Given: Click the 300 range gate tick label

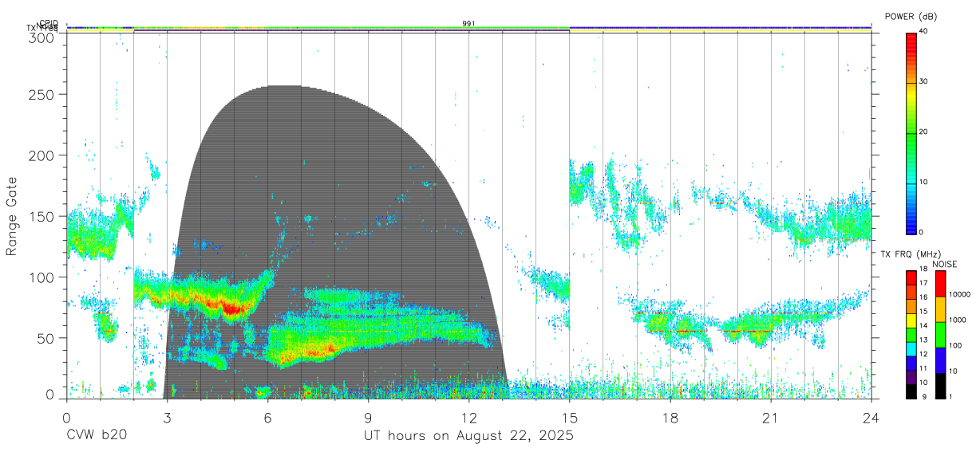Looking at the screenshot, I should [x=42, y=37].
